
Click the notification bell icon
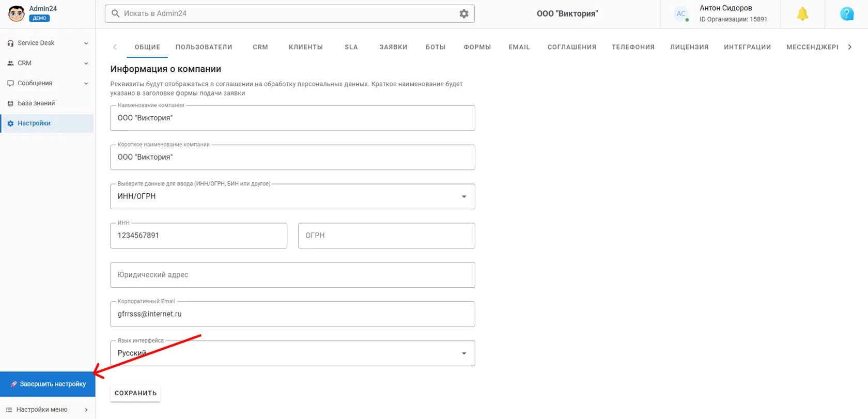click(802, 14)
